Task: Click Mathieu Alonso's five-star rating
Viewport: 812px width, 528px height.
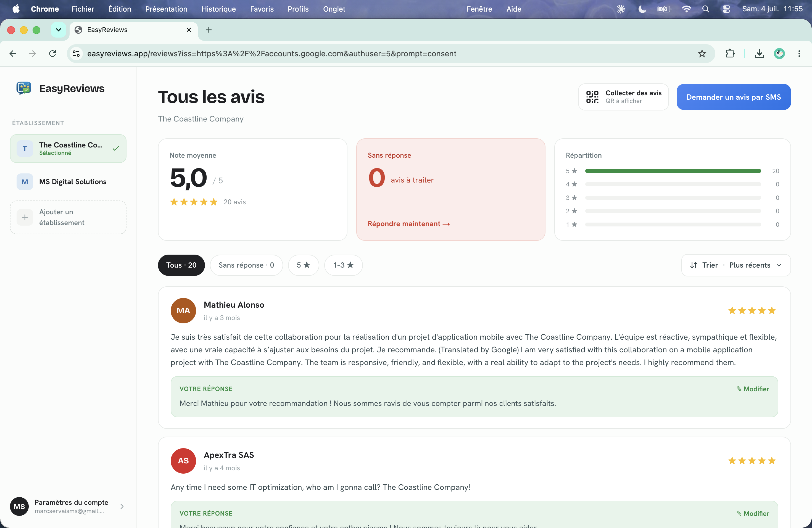Action: pyautogui.click(x=752, y=310)
